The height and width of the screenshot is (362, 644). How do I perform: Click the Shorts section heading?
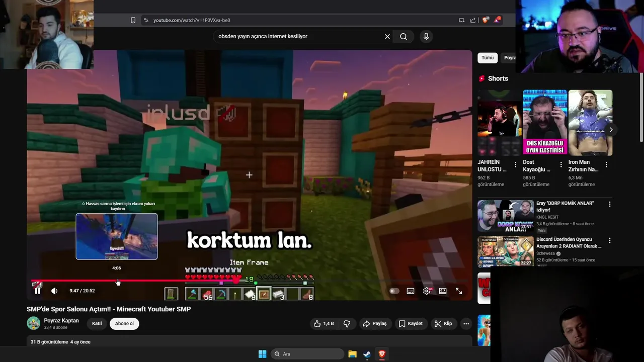(x=498, y=78)
